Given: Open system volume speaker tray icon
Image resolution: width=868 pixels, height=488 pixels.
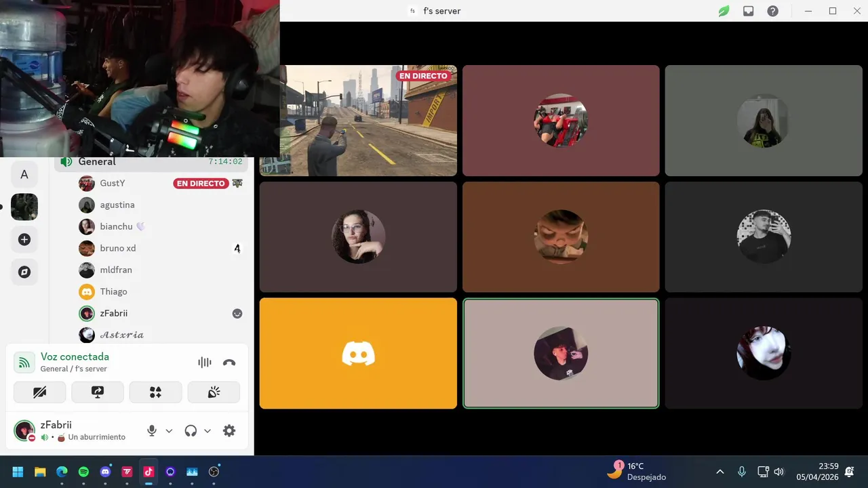Looking at the screenshot, I should click(x=778, y=472).
